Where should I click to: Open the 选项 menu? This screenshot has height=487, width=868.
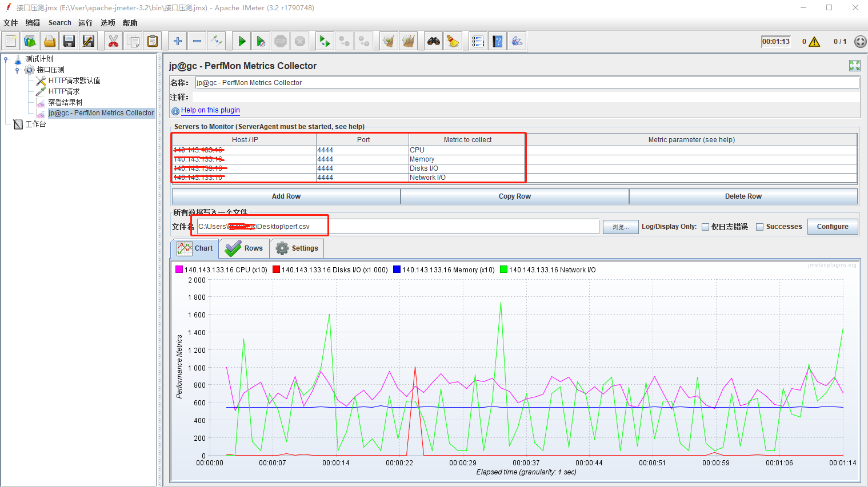click(x=107, y=23)
